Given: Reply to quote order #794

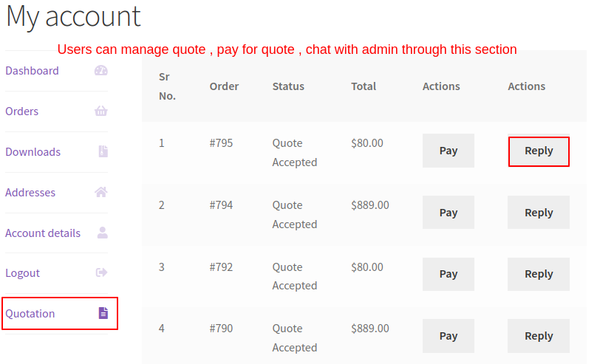Looking at the screenshot, I should pos(539,212).
